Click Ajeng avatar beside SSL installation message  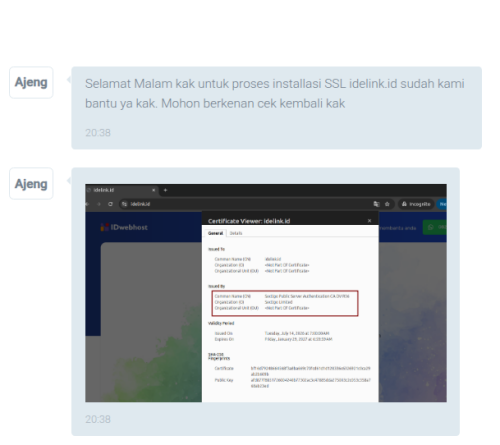coord(31,82)
